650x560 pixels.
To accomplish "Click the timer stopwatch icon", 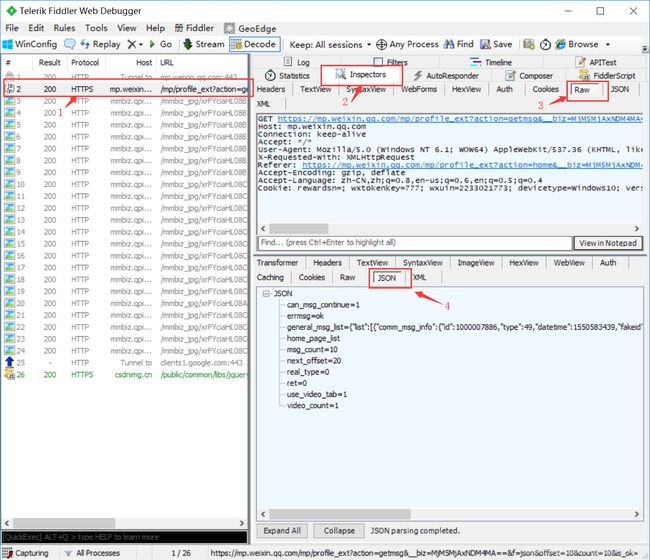I will (x=545, y=44).
